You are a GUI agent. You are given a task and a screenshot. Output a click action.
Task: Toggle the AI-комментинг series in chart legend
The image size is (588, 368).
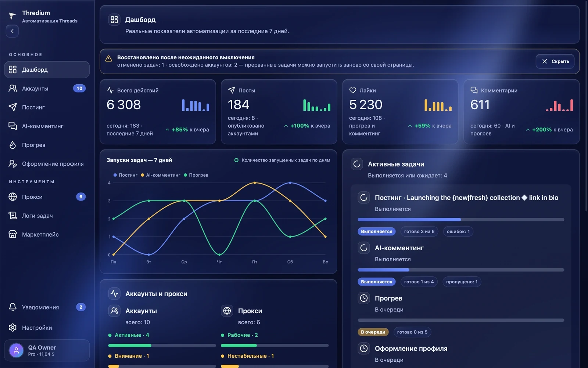point(161,175)
